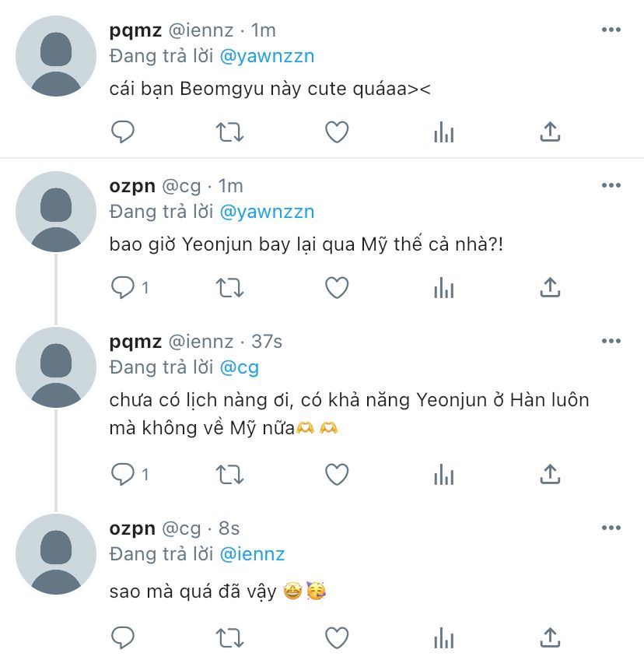Like pqmz's reply about Yeonjun staying in Hàn
The image size is (644, 660).
pyautogui.click(x=337, y=475)
